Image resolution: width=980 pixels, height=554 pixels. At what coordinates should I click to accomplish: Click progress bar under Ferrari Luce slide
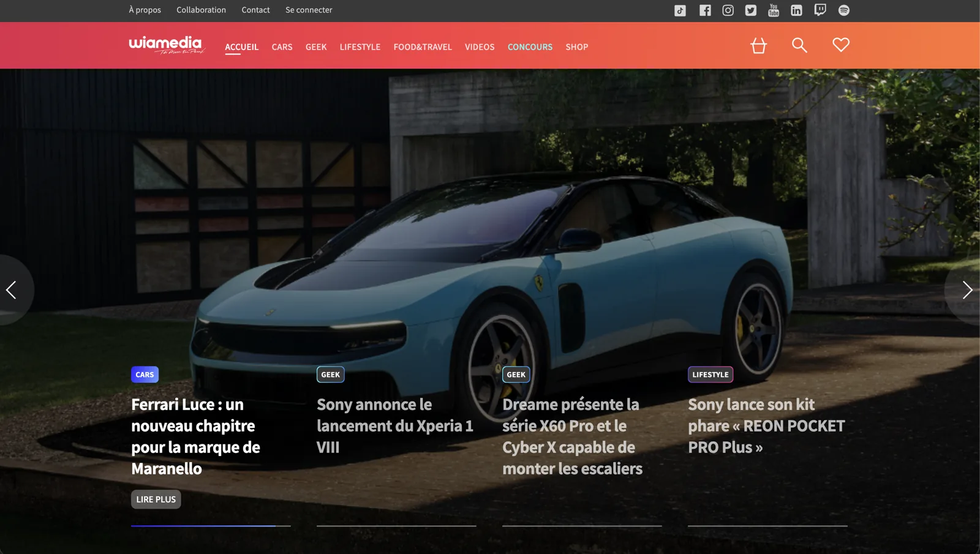click(x=211, y=526)
